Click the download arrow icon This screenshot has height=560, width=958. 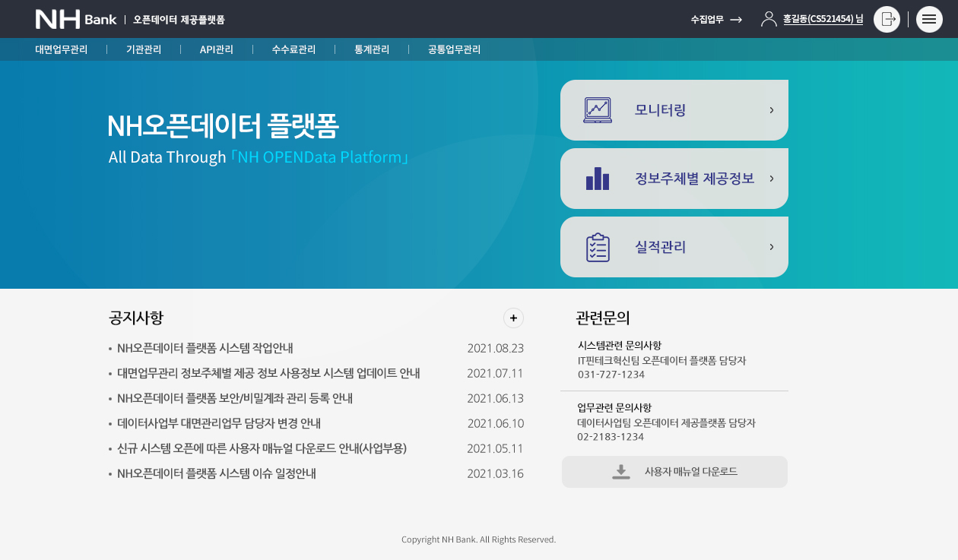coord(621,472)
